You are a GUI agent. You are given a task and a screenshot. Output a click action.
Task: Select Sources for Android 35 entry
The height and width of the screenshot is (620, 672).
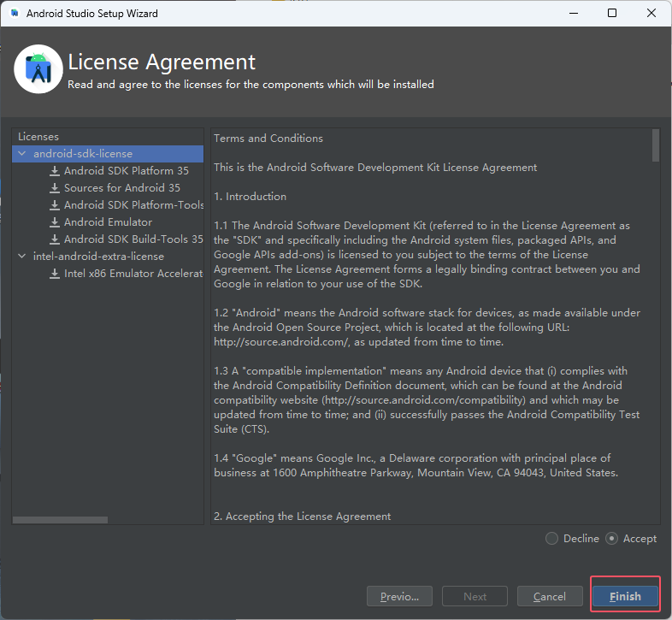click(122, 188)
